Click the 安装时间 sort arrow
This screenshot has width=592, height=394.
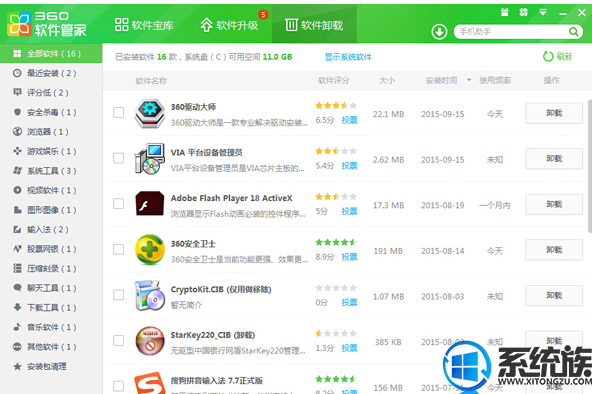469,80
